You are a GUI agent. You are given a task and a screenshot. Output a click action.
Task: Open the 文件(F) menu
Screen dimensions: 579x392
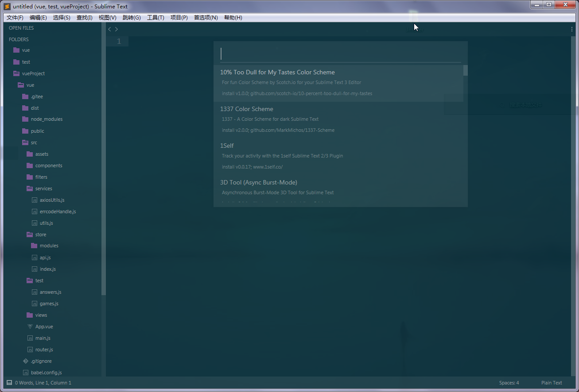point(15,18)
